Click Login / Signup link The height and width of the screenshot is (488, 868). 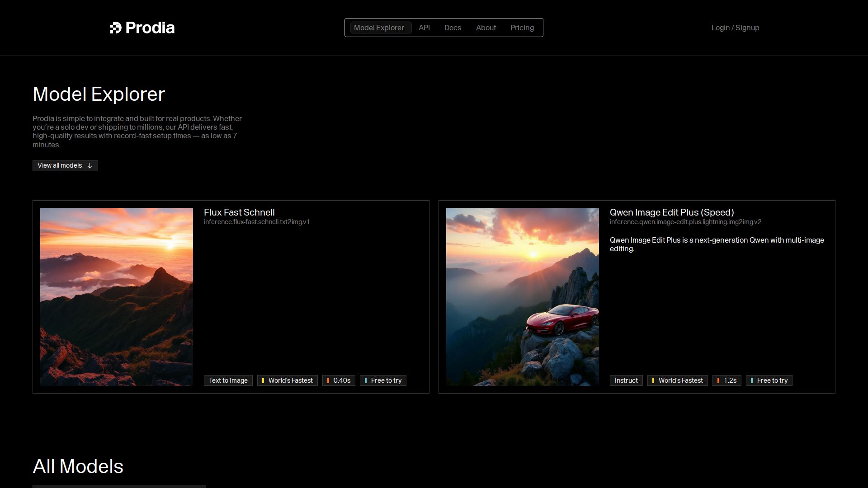(735, 28)
